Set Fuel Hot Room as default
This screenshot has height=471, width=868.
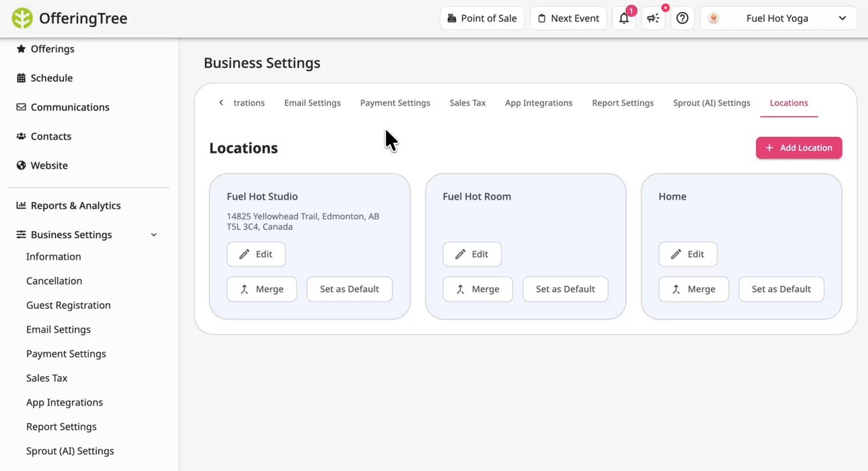pyautogui.click(x=565, y=289)
